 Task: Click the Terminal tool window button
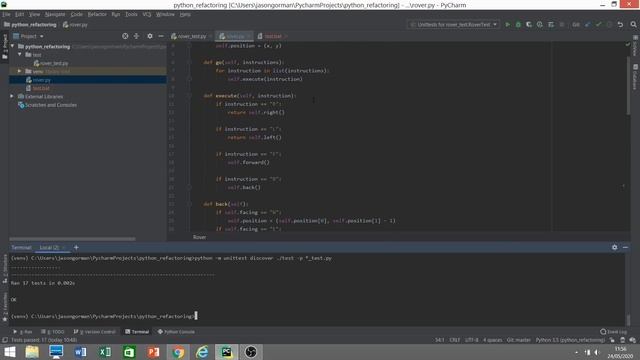(137, 332)
